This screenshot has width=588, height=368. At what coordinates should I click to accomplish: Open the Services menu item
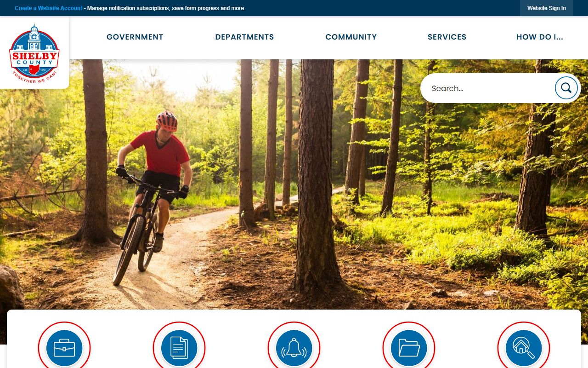point(447,37)
